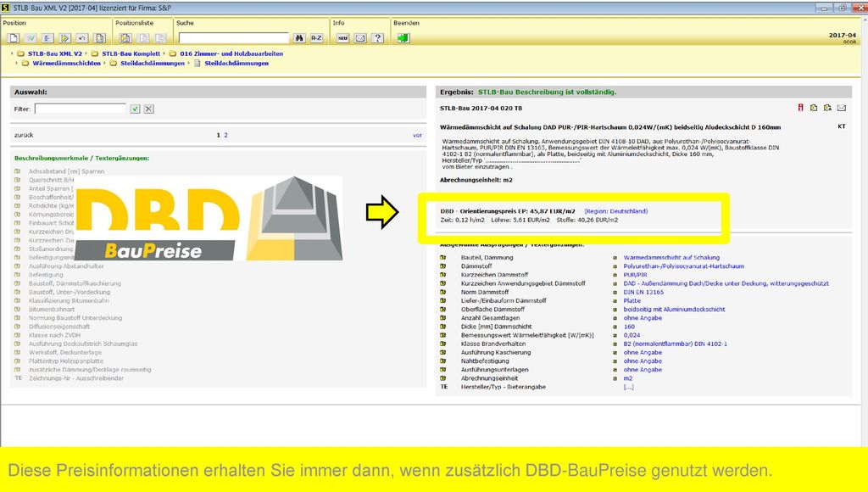Click PUR/PIR value link
This screenshot has width=868, height=492.
pos(635,275)
